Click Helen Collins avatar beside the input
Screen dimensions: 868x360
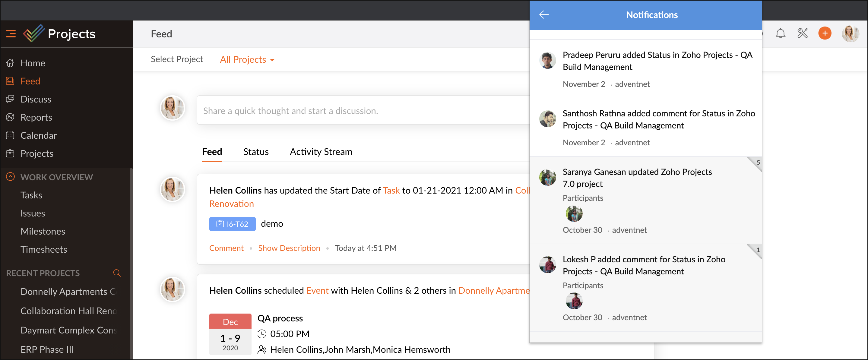(x=172, y=108)
